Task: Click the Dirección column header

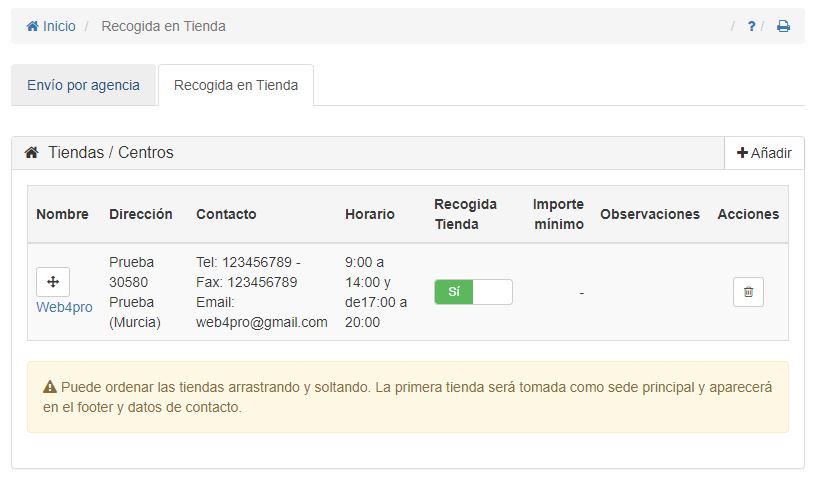Action: point(140,214)
